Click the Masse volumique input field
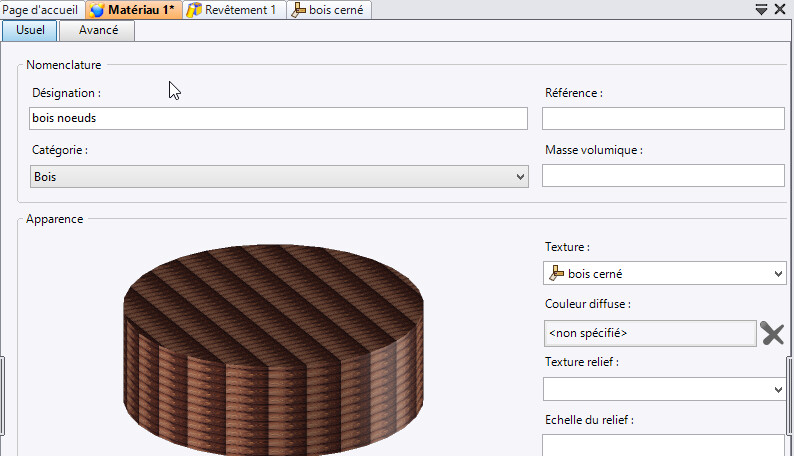The height and width of the screenshot is (456, 794). click(663, 176)
